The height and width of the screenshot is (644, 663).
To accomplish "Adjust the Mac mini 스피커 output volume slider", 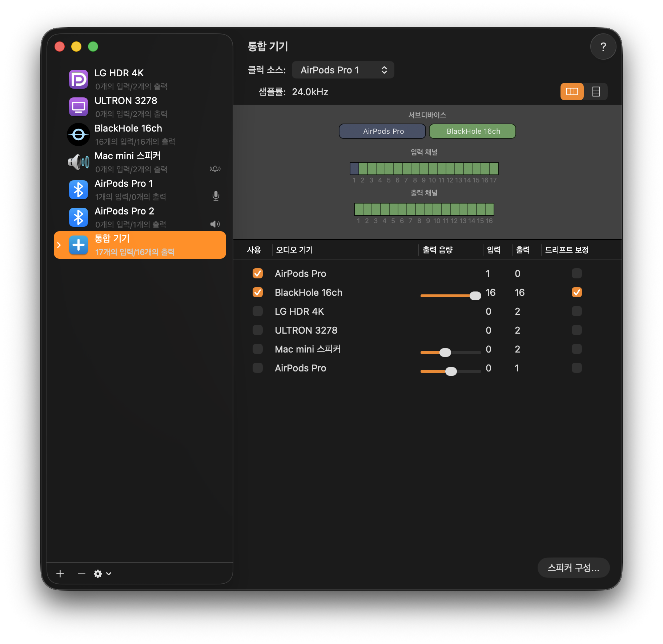I will tap(445, 352).
